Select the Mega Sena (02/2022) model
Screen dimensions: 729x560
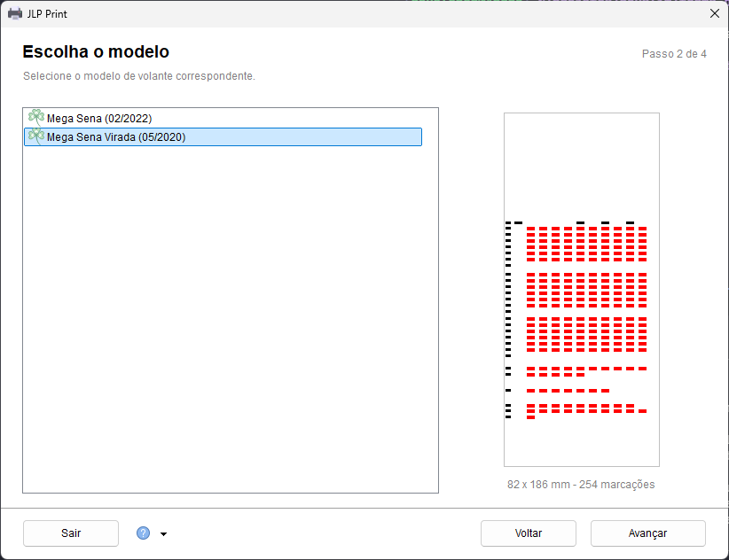pos(223,119)
